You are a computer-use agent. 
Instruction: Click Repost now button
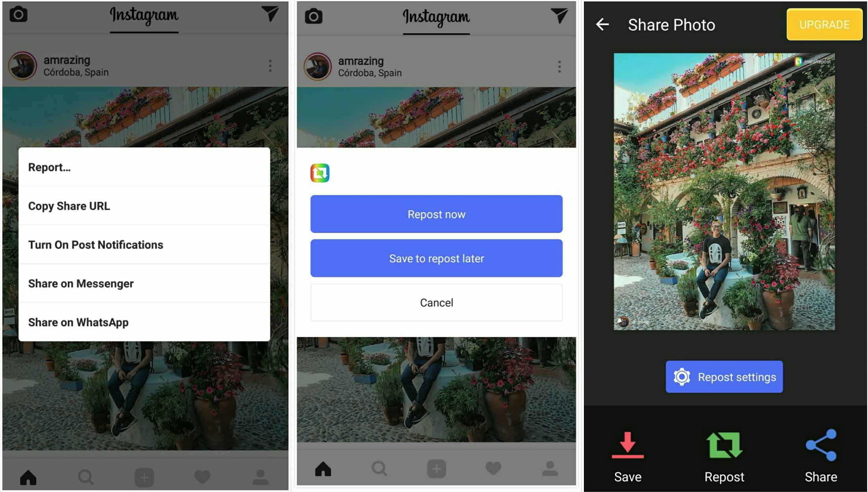pos(433,214)
